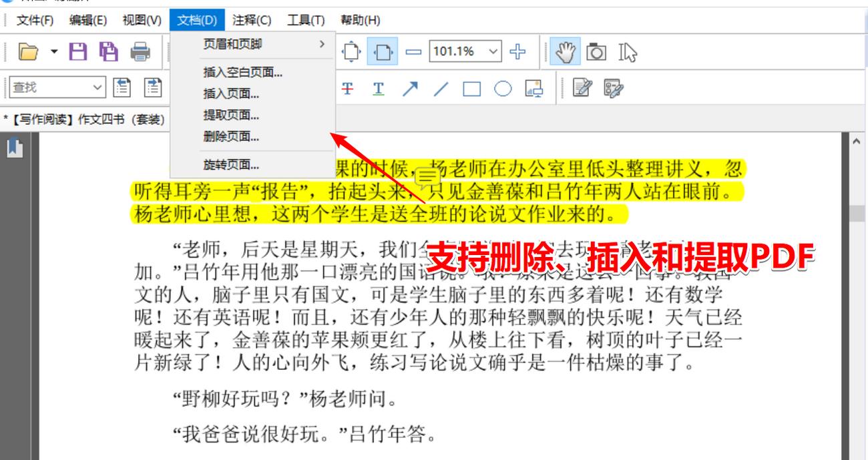Open the file open button's dropdown arrow
868x460 pixels.
pos(53,51)
